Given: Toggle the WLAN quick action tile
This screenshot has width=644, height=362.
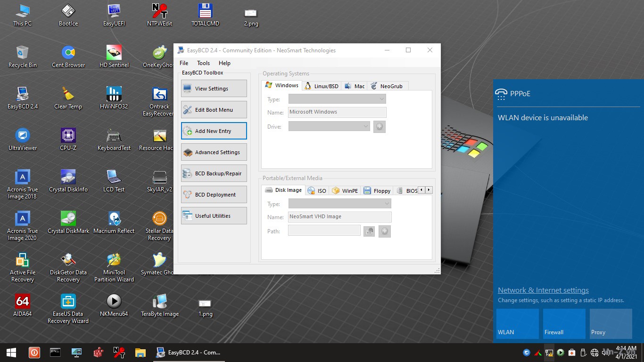Looking at the screenshot, I should click(517, 324).
